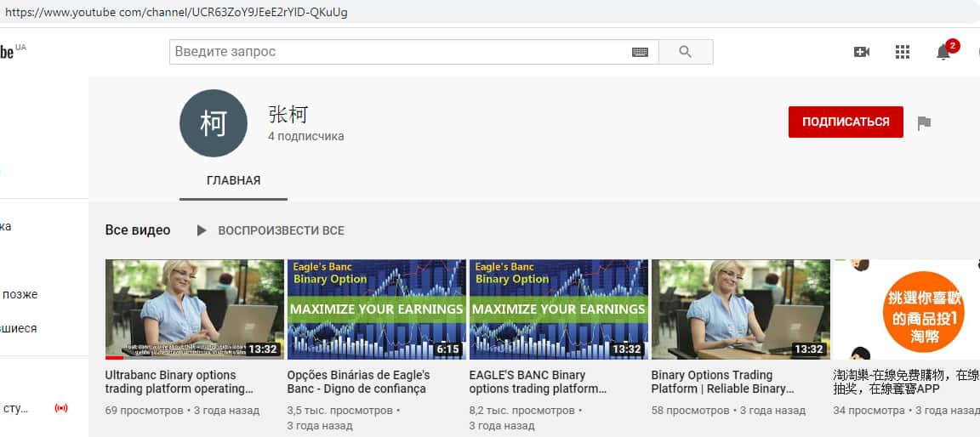Open the YouTube apps grid icon
This screenshot has width=980, height=437.
[902, 52]
